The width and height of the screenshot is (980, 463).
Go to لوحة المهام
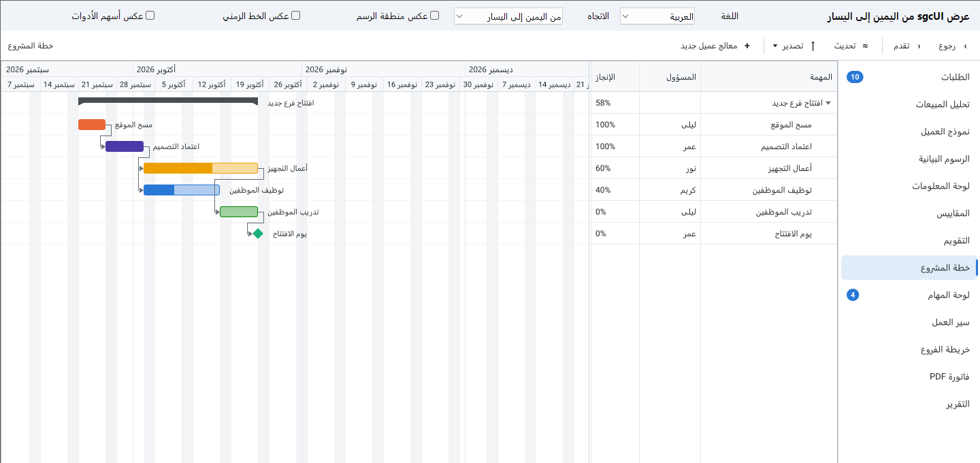click(x=909, y=295)
